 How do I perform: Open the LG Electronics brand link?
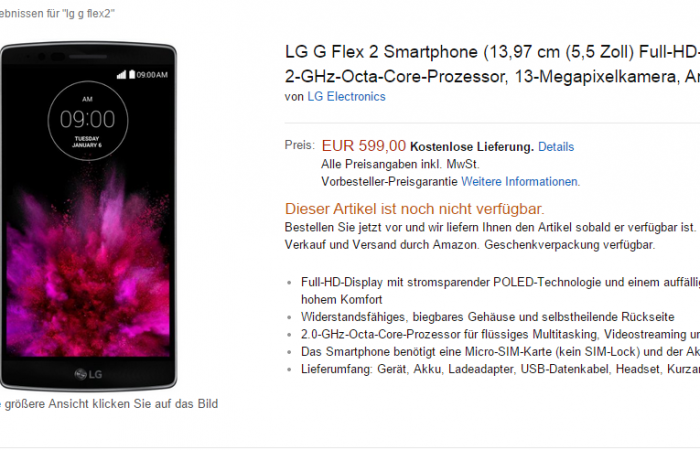[346, 96]
